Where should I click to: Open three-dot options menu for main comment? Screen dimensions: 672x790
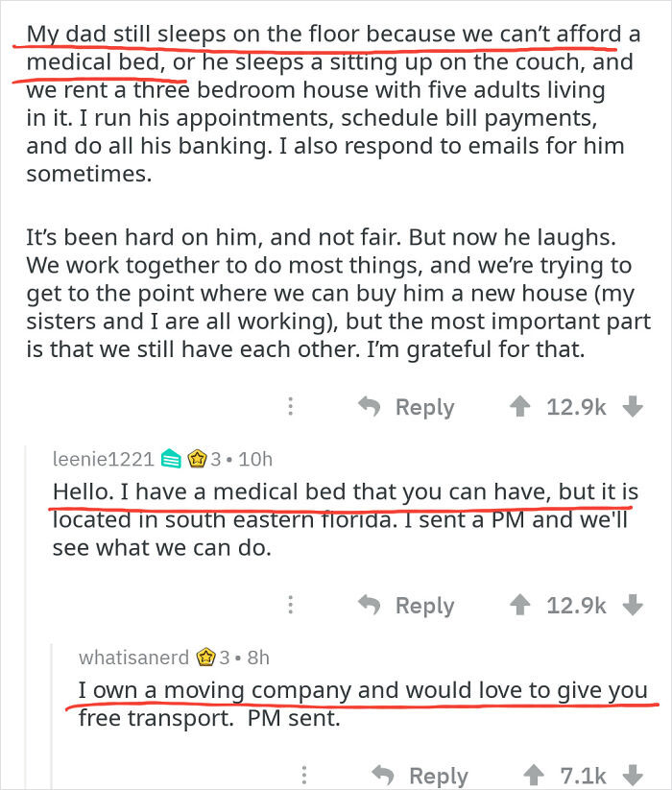coord(289,406)
